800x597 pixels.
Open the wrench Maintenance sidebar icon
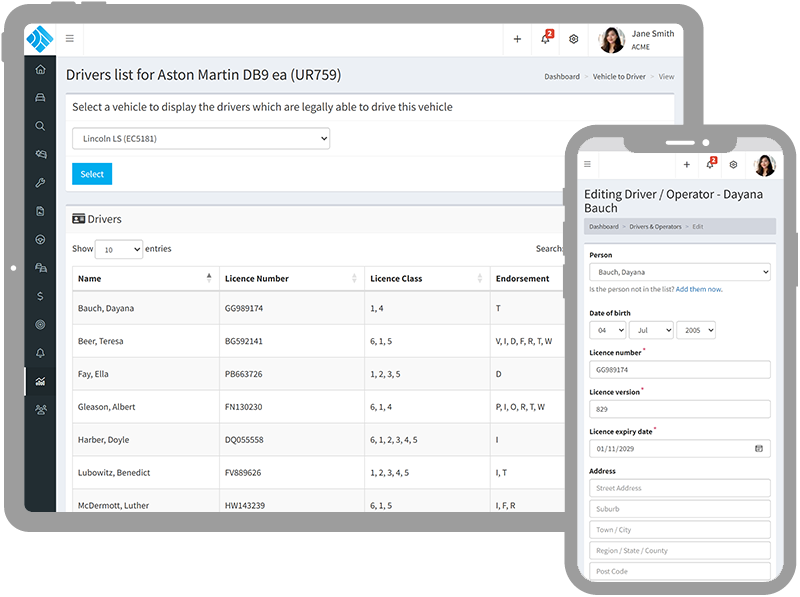[40, 183]
